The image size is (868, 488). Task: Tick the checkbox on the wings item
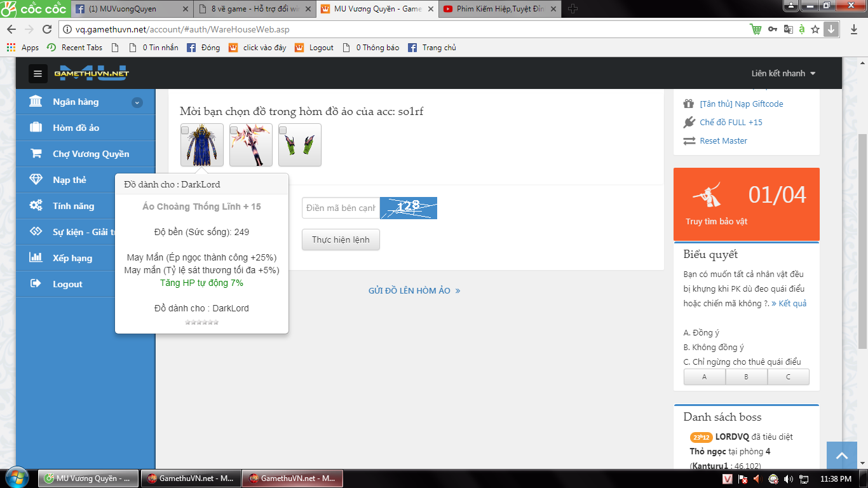tap(234, 130)
